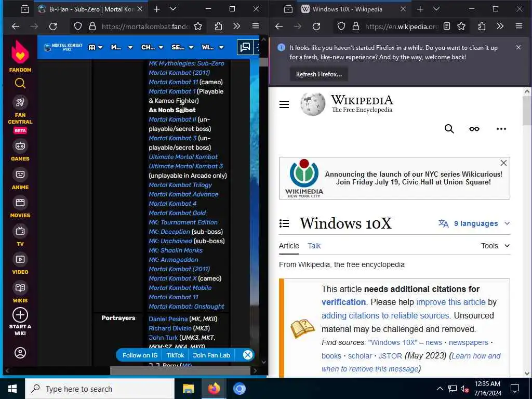Switch to Wikipedia Talk tab
Screen dimensions: 532x399
point(314,246)
